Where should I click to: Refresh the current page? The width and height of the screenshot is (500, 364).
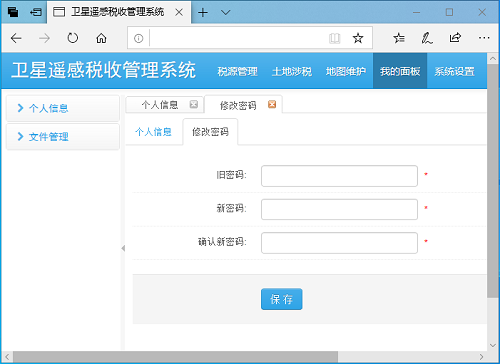73,38
